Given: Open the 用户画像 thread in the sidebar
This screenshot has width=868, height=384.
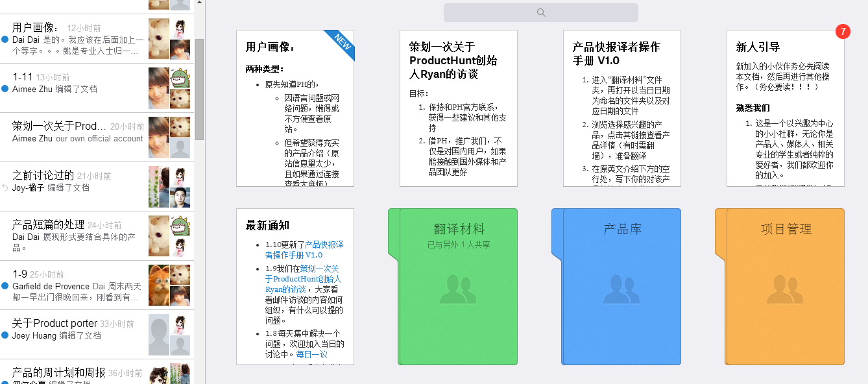Looking at the screenshot, I should pyautogui.click(x=97, y=39).
